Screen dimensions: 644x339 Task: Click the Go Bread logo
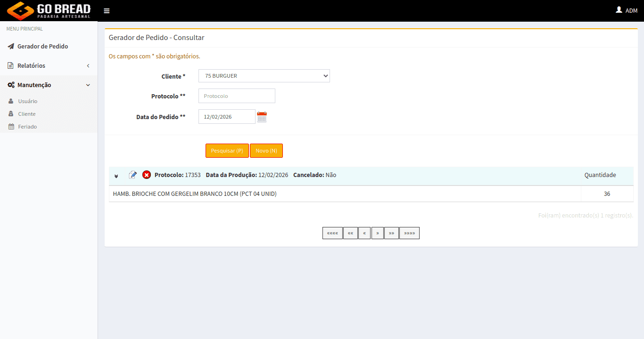pos(49,11)
